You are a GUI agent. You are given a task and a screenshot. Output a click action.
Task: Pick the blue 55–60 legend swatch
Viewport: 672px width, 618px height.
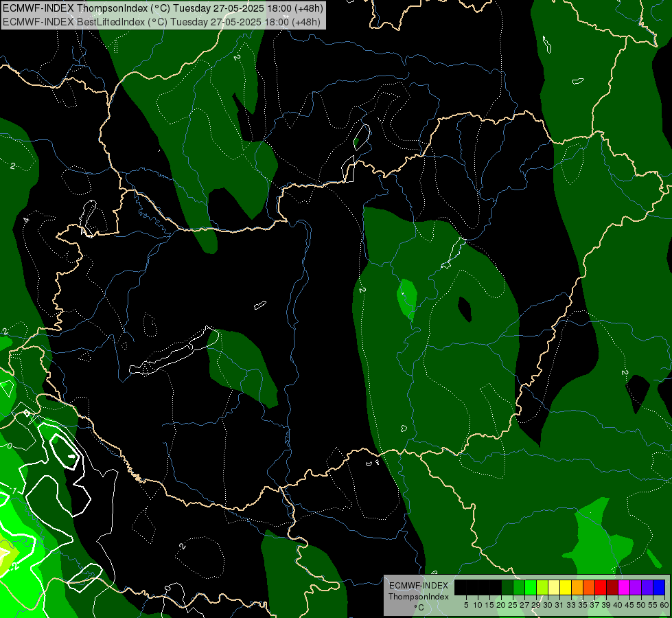(x=659, y=587)
